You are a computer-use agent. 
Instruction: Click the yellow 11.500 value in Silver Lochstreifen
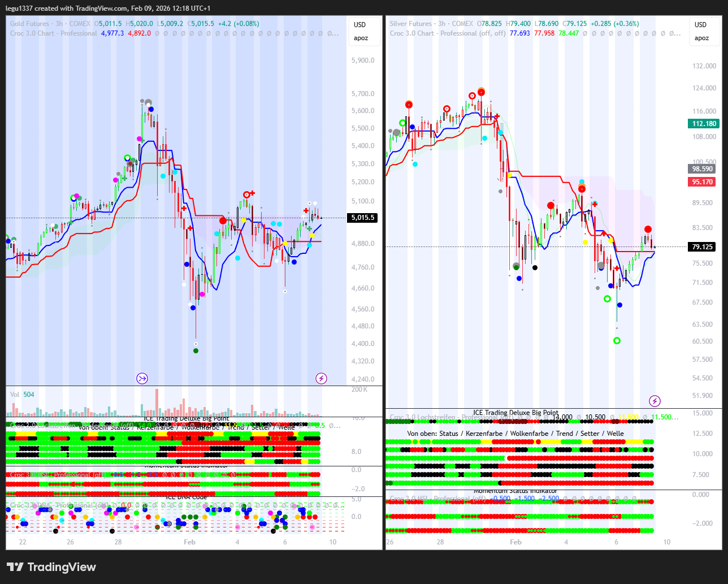[x=628, y=418]
